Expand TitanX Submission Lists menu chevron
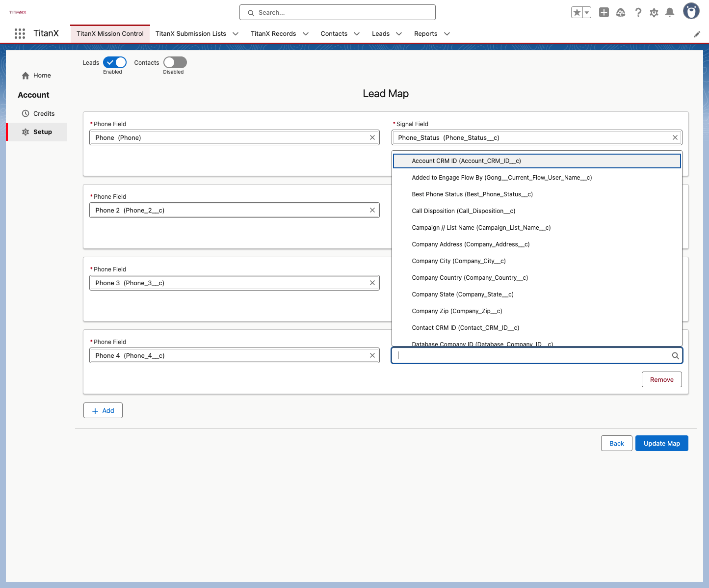Screen dimensions: 709x588 [x=236, y=34]
